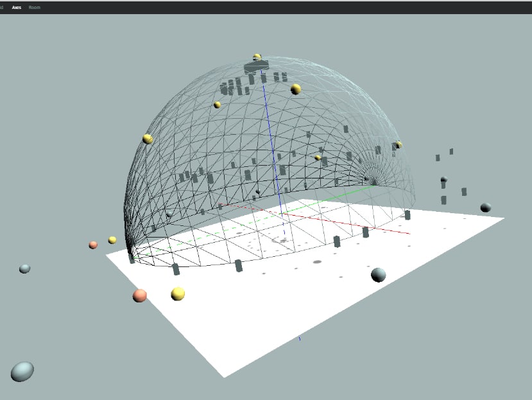Select the yellow sphere on the dome's right edge

[399, 144]
